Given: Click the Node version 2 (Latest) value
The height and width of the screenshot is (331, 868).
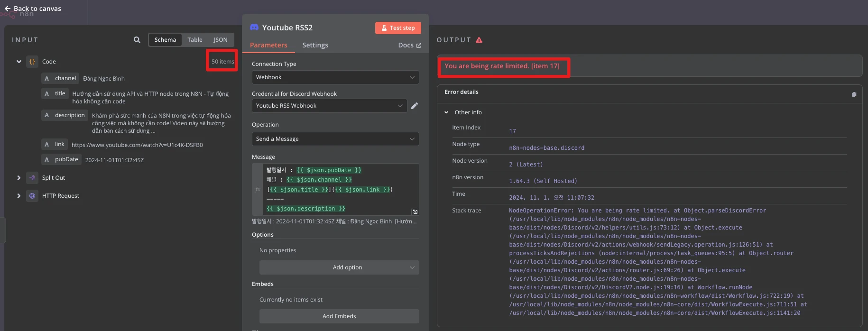Looking at the screenshot, I should click(x=526, y=165).
